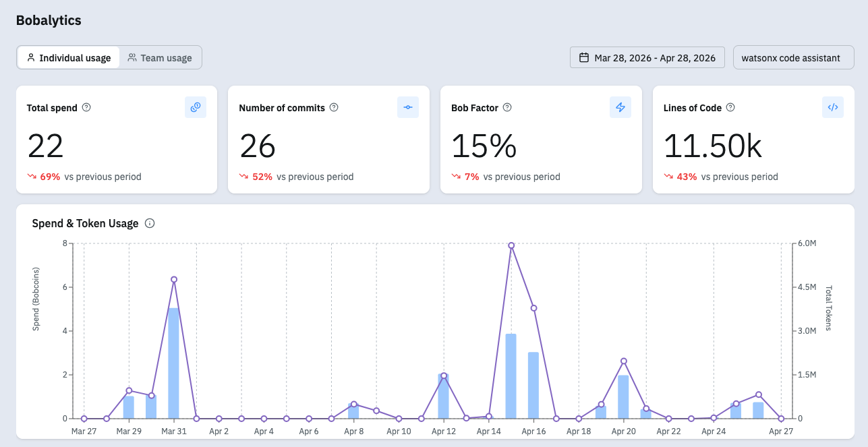868x447 pixels.
Task: Click the Apr 16 spend bar
Action: click(533, 386)
